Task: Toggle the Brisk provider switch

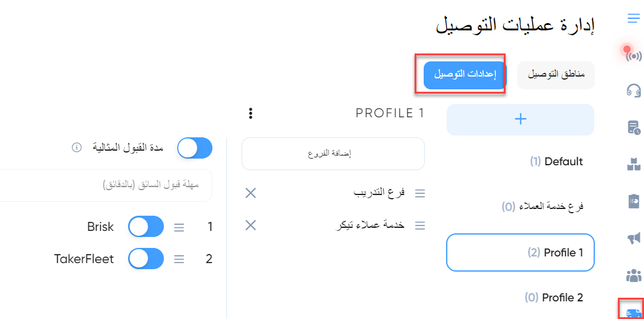Action: [146, 227]
